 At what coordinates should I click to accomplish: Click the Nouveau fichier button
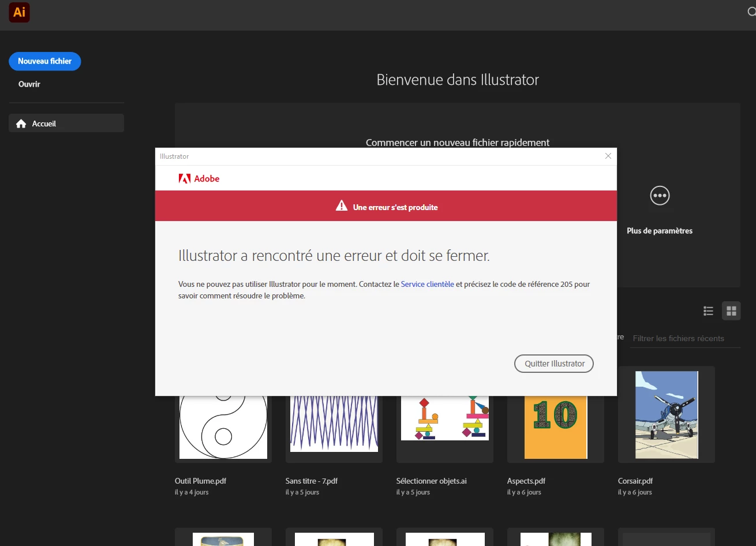44,61
